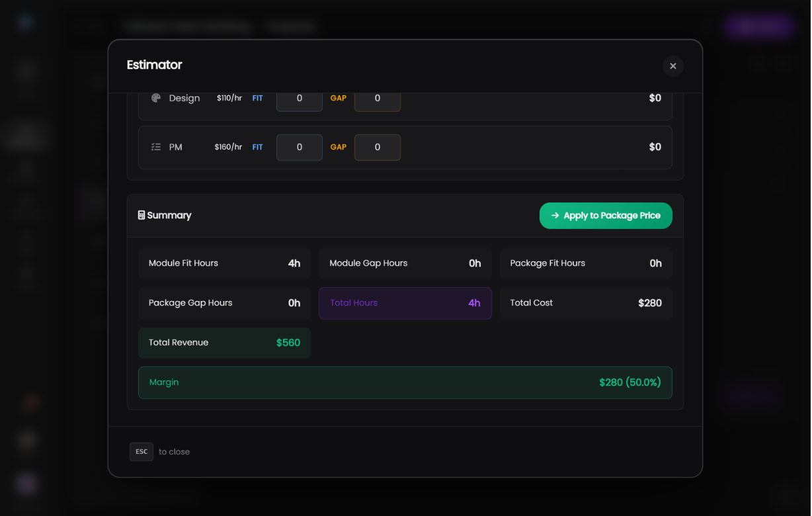Click the Margin summary bar

click(405, 382)
